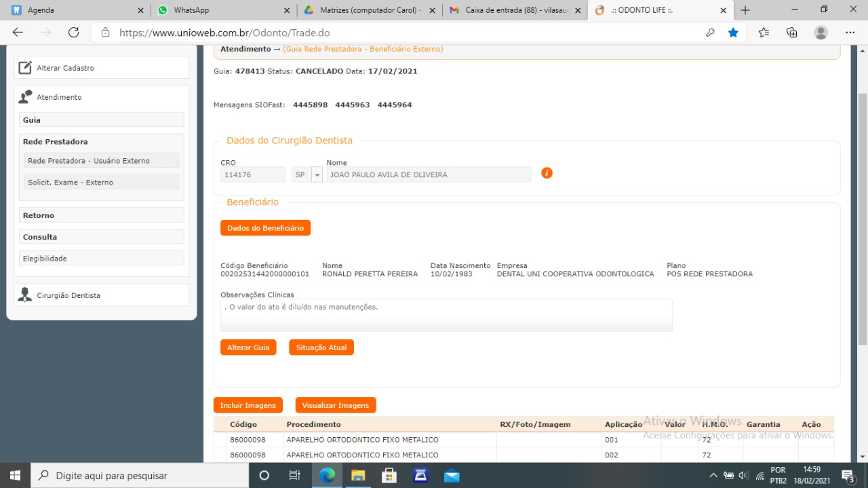This screenshot has height=488, width=868.
Task: Click the Alterar Guia button
Action: [248, 347]
